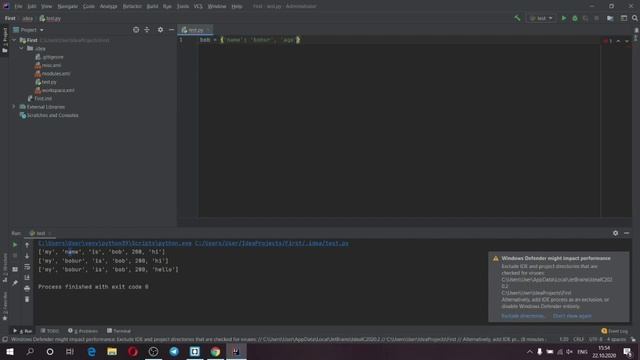The width and height of the screenshot is (640, 360).
Task: Go to previous highlighted error arrow in editor
Action: tap(618, 41)
